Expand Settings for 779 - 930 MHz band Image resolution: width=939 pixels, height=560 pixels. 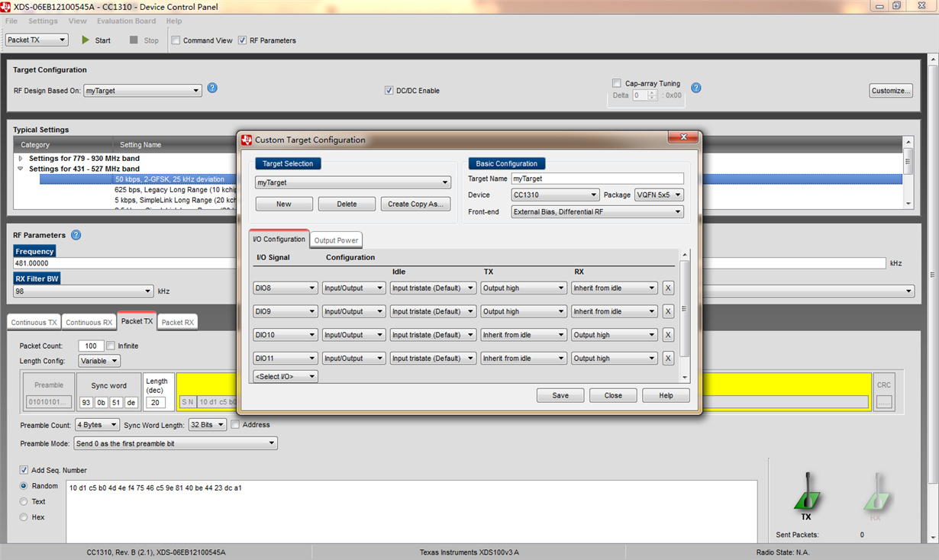(21, 159)
